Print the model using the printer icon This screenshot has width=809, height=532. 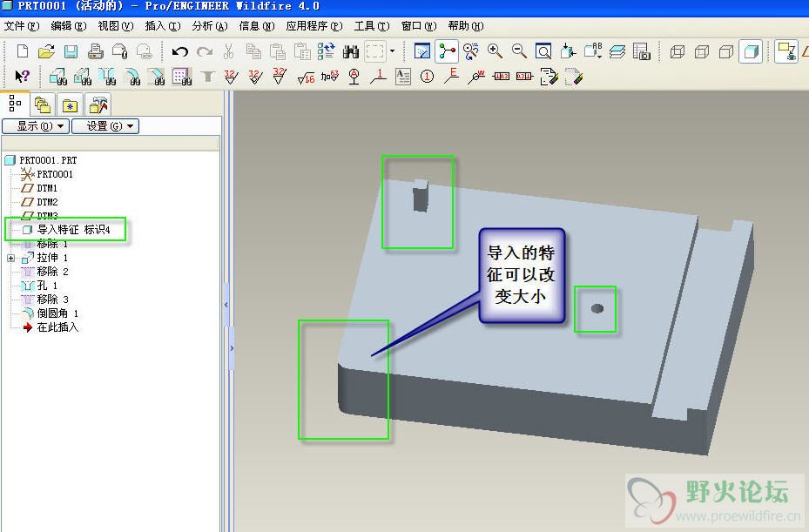point(96,51)
